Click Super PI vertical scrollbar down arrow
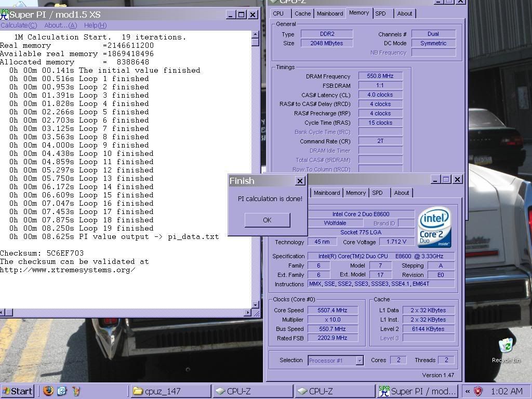 pos(255,304)
